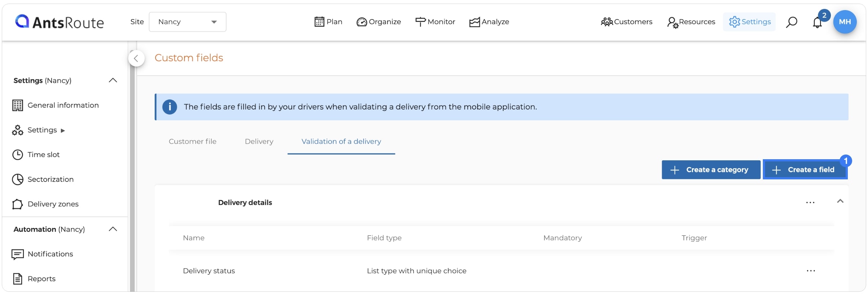Viewport: 868px width, 295px height.
Task: Click the General information building icon
Action: click(x=17, y=105)
